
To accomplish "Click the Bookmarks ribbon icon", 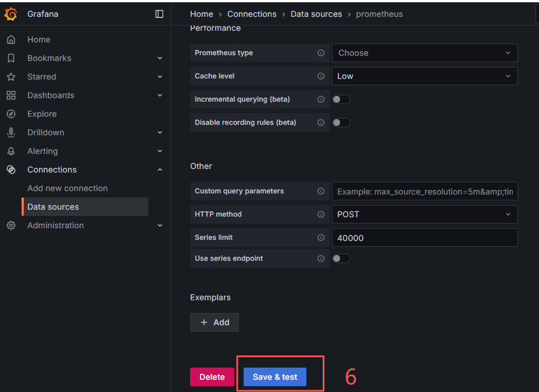I will 11,58.
